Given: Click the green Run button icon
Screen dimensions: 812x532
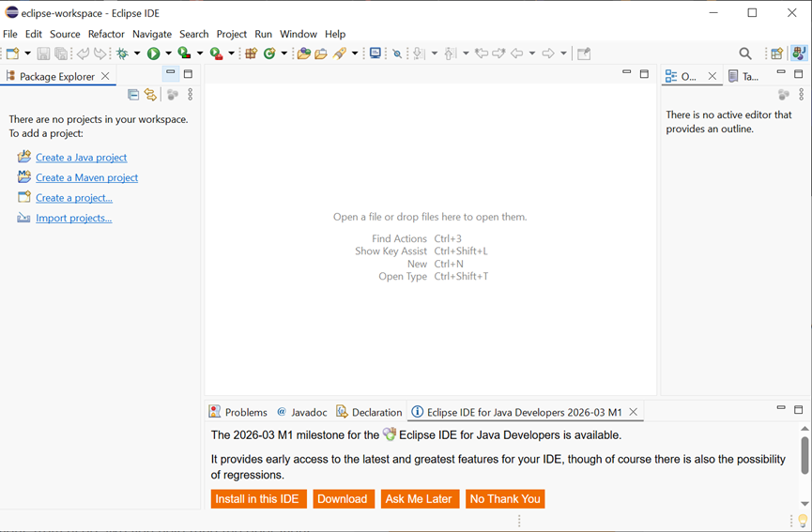Looking at the screenshot, I should (x=153, y=53).
